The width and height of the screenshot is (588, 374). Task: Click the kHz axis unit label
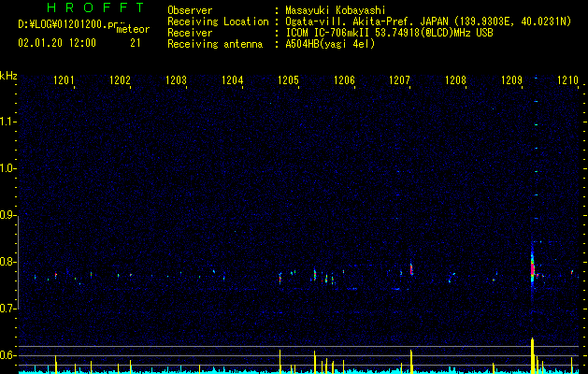pos(8,76)
